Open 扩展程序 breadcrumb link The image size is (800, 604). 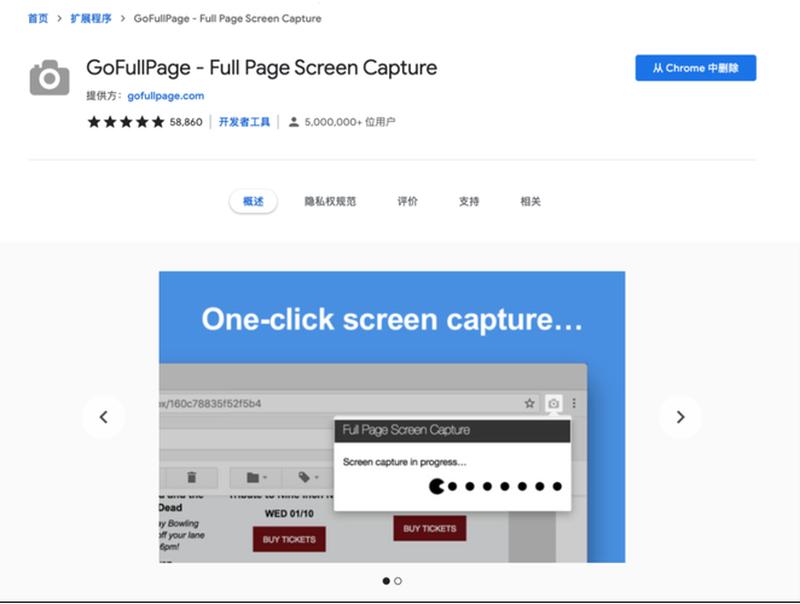pyautogui.click(x=91, y=19)
